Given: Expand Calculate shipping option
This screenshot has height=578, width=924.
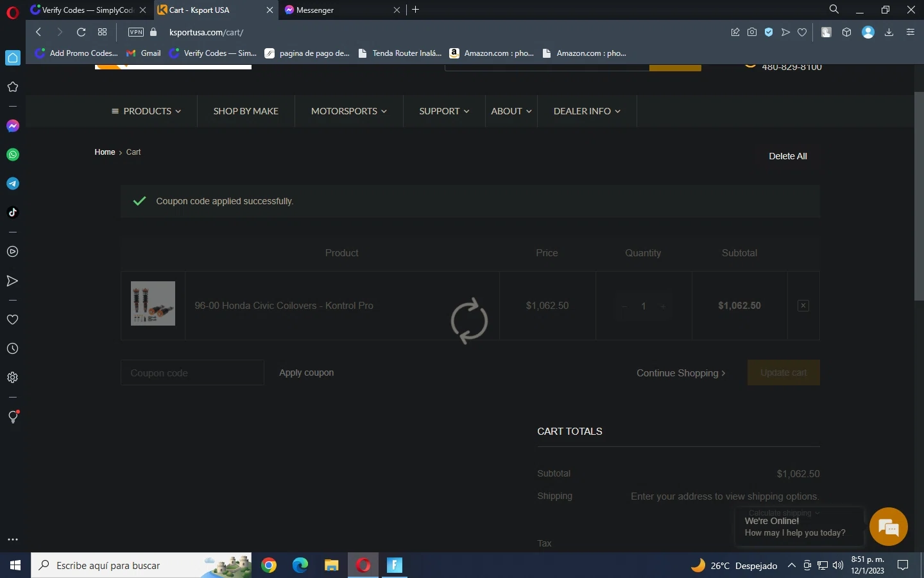Looking at the screenshot, I should [x=784, y=512].
